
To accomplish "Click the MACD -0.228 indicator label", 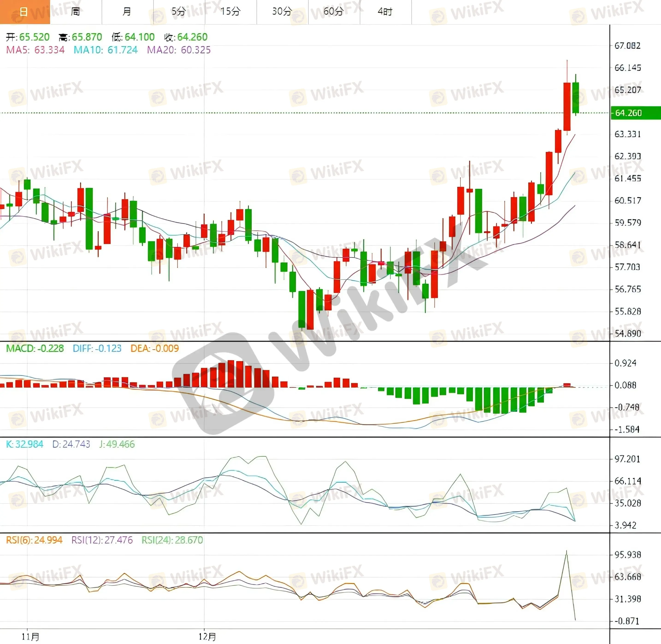I will tap(35, 348).
